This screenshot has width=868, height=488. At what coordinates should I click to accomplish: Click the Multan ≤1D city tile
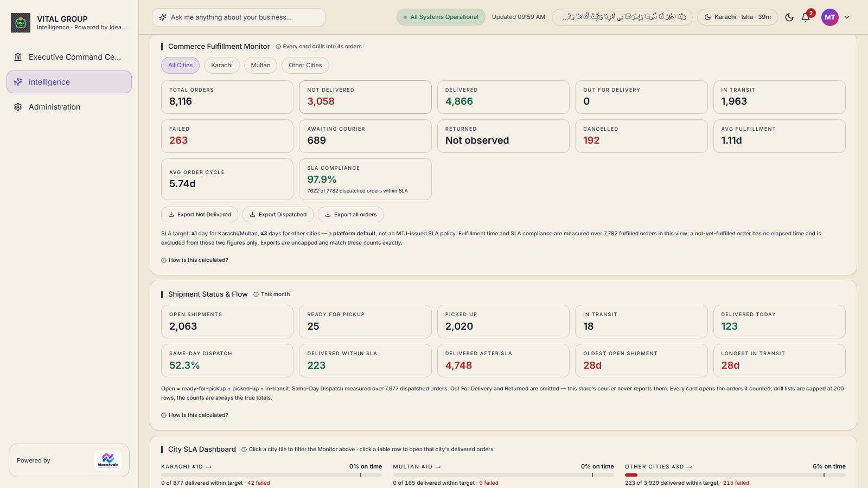click(x=503, y=474)
